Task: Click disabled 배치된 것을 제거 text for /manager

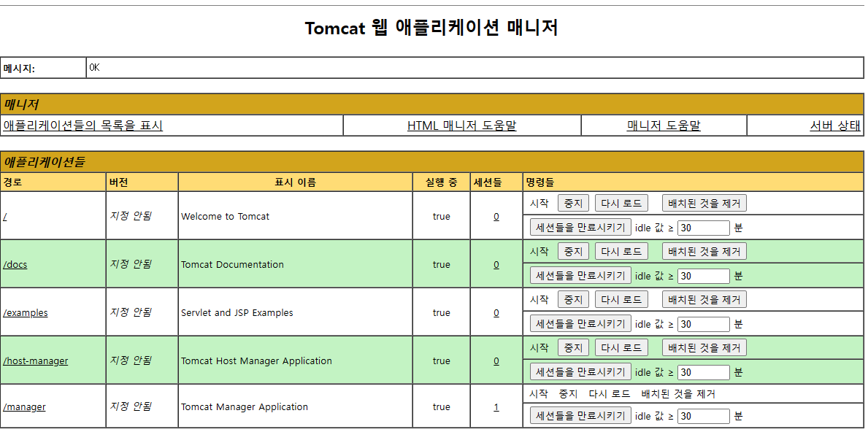Action: 678,394
